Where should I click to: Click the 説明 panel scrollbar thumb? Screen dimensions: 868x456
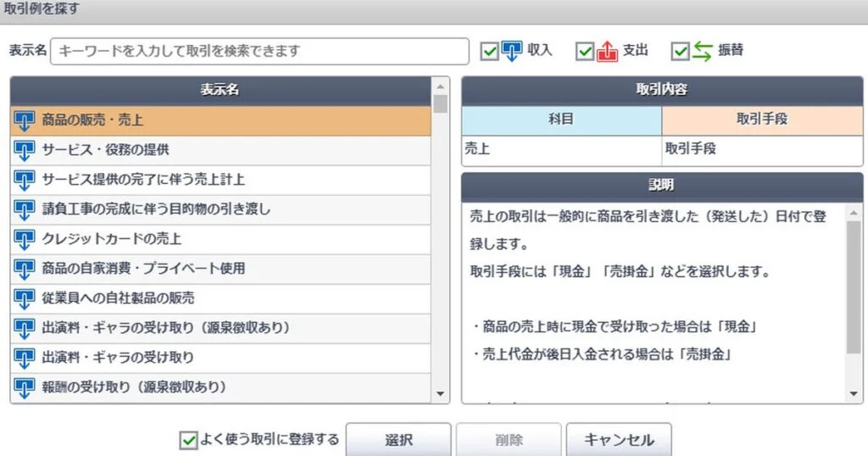tap(854, 287)
